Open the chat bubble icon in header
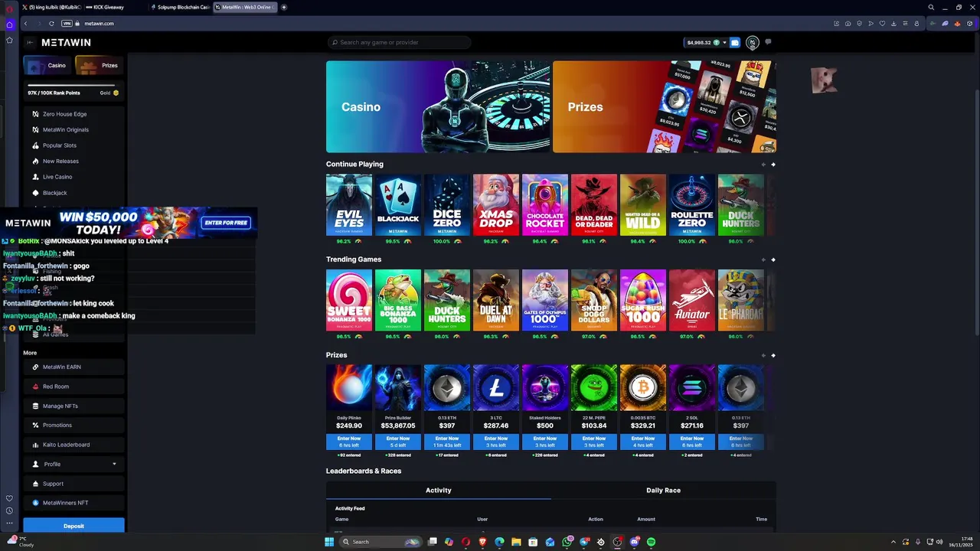The image size is (980, 551). (768, 43)
